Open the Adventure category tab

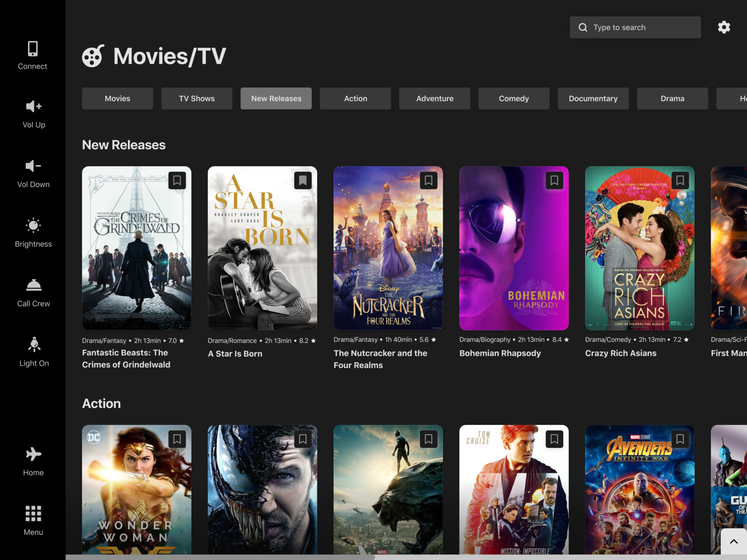[435, 99]
